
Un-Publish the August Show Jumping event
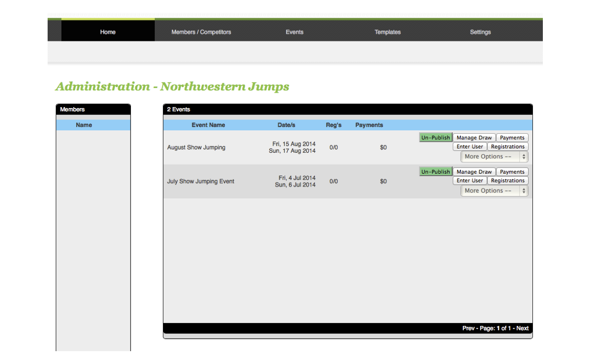click(435, 138)
